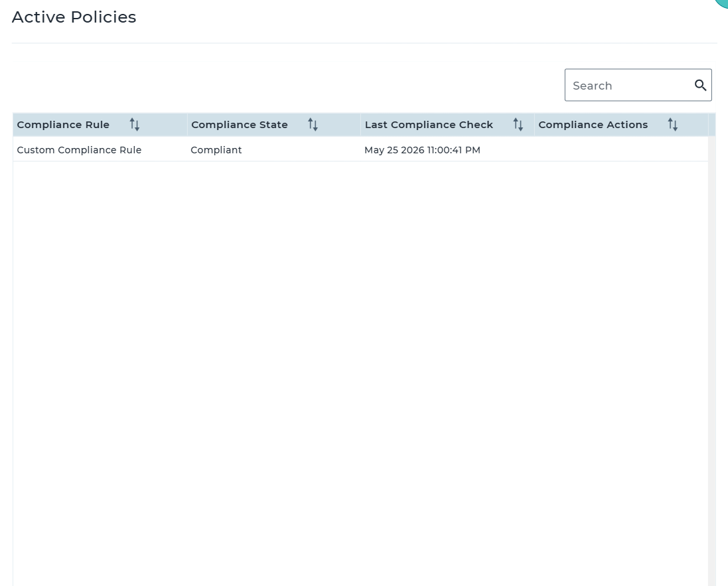Click the Active Policies page heading
The image size is (728, 586).
pyautogui.click(x=74, y=17)
